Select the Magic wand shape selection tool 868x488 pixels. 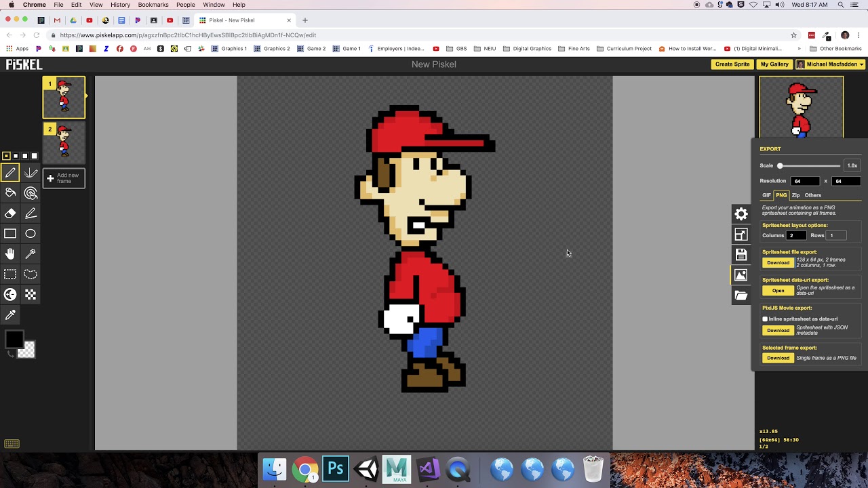tap(31, 254)
